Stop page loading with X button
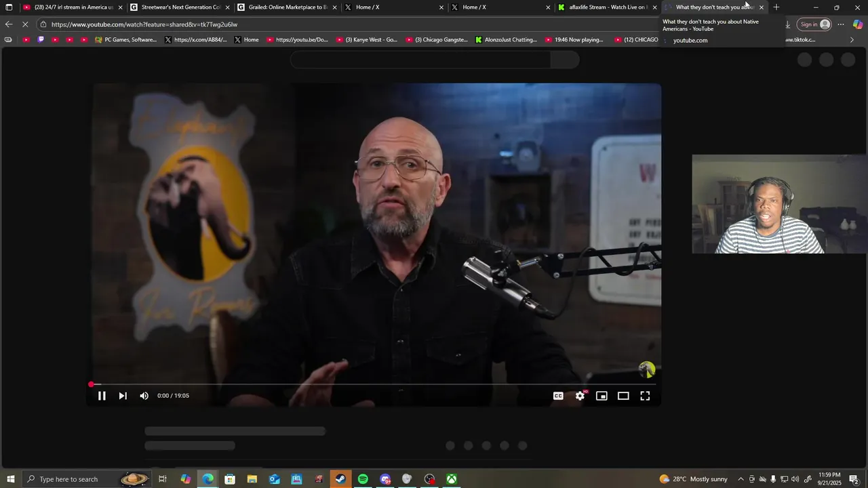 [24, 24]
